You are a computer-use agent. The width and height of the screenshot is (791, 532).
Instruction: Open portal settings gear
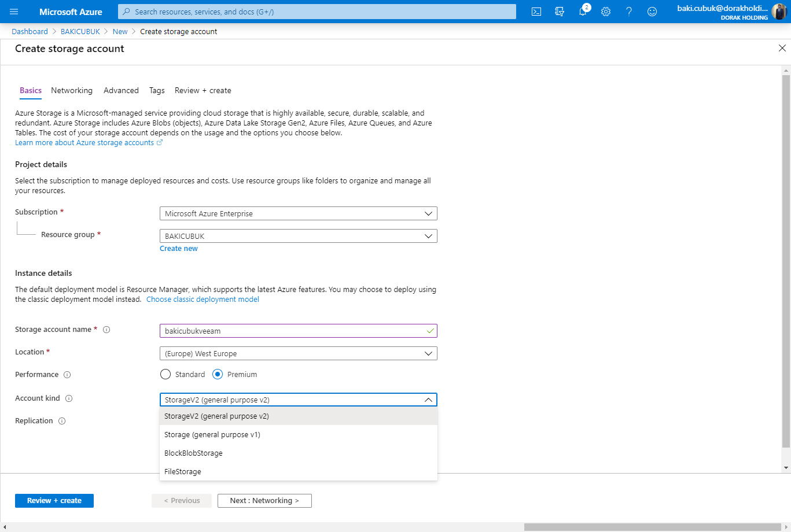click(x=606, y=12)
